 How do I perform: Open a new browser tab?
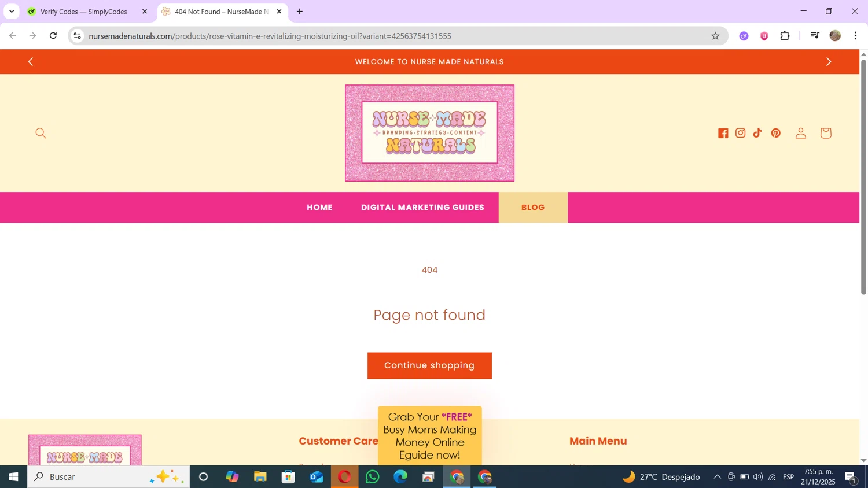[300, 12]
